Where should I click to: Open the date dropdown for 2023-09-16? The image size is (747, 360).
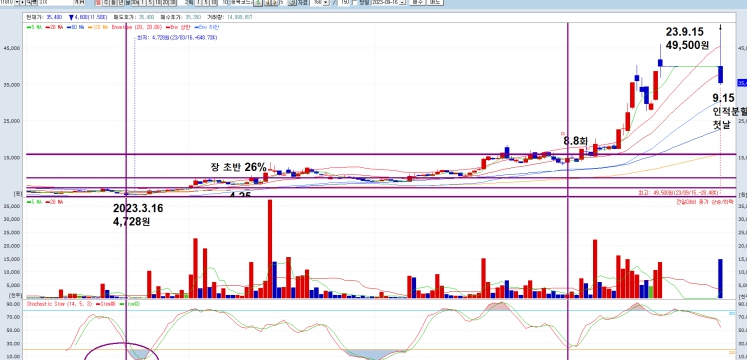click(403, 2)
